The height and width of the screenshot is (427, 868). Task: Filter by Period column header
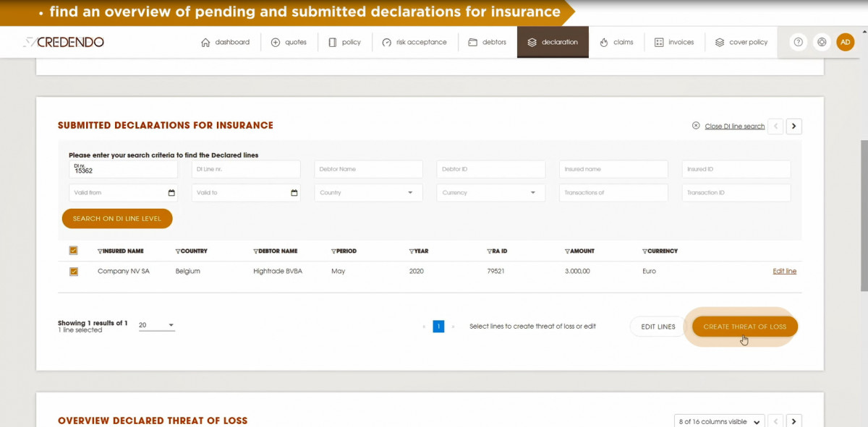tap(344, 251)
